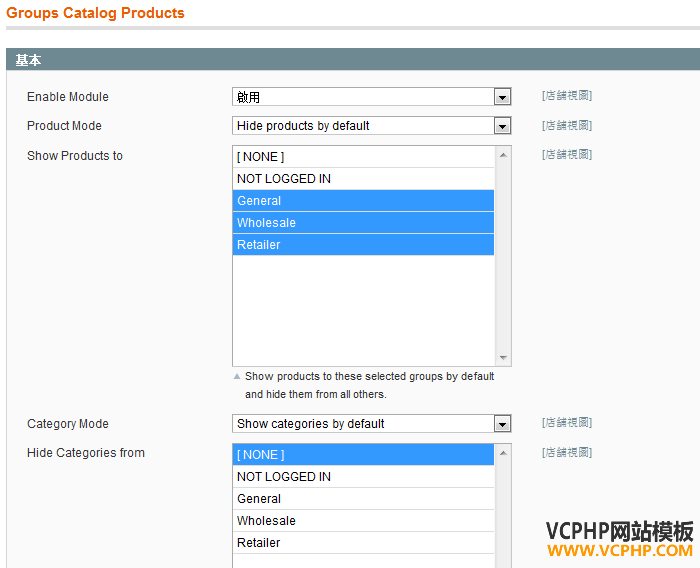Viewport: 700px width, 568px height.
Task: Collapse the 基本 section header
Action: tap(353, 59)
